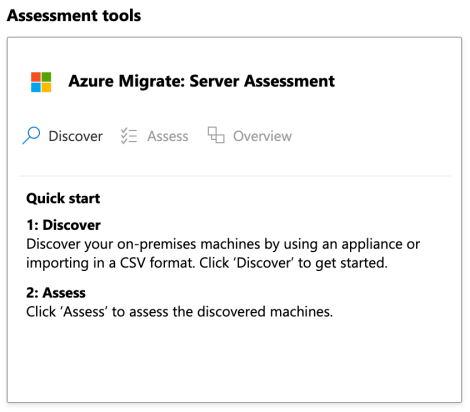Click the '1: Discover' step heading
The height and width of the screenshot is (412, 470).
[63, 225]
